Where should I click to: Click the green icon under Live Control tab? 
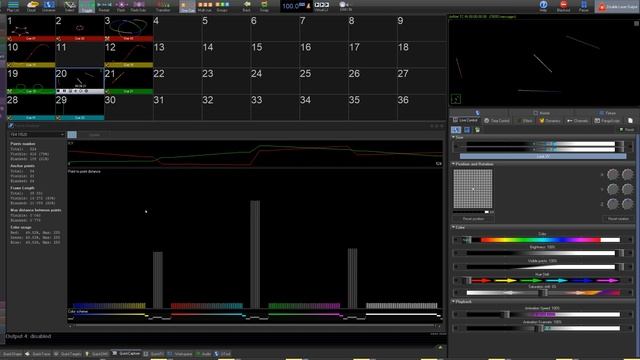coord(477,130)
